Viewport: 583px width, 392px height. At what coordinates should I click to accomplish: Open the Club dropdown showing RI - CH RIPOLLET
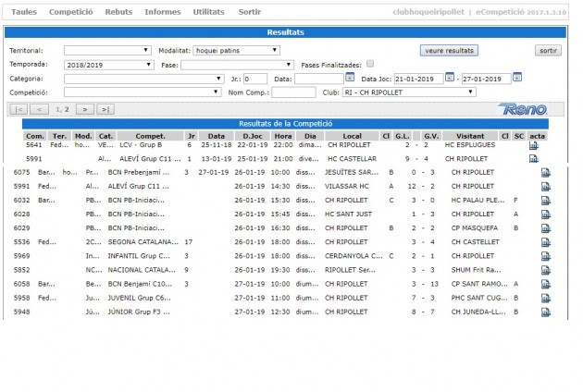[x=409, y=92]
